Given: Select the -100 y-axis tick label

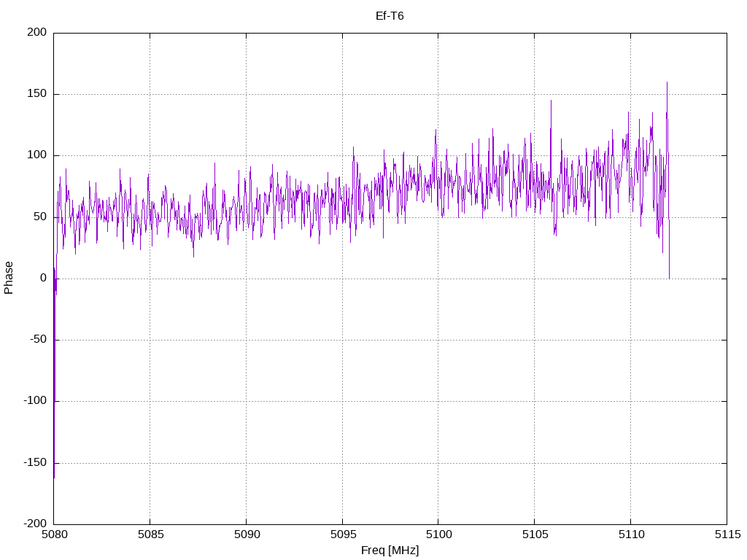Looking at the screenshot, I should point(34,401).
